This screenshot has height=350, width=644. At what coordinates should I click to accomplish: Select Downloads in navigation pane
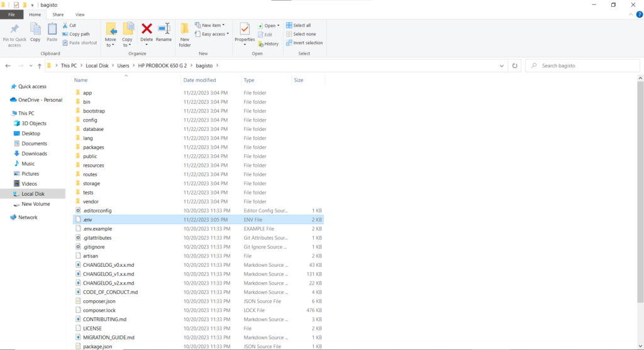[34, 154]
